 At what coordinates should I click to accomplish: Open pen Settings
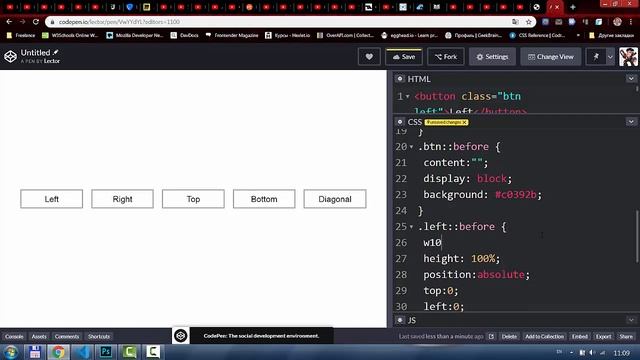coord(492,57)
